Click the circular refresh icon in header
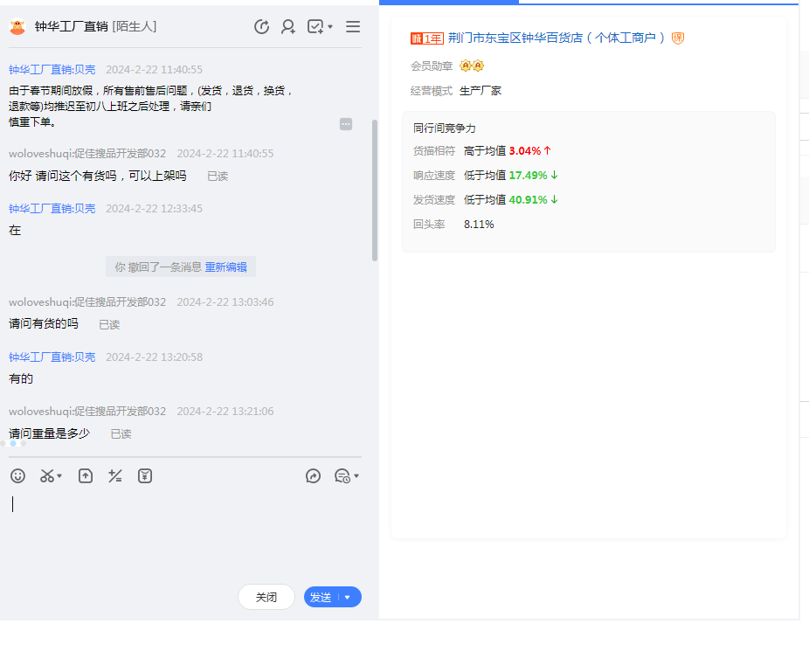Image resolution: width=809 pixels, height=672 pixels. [x=261, y=27]
